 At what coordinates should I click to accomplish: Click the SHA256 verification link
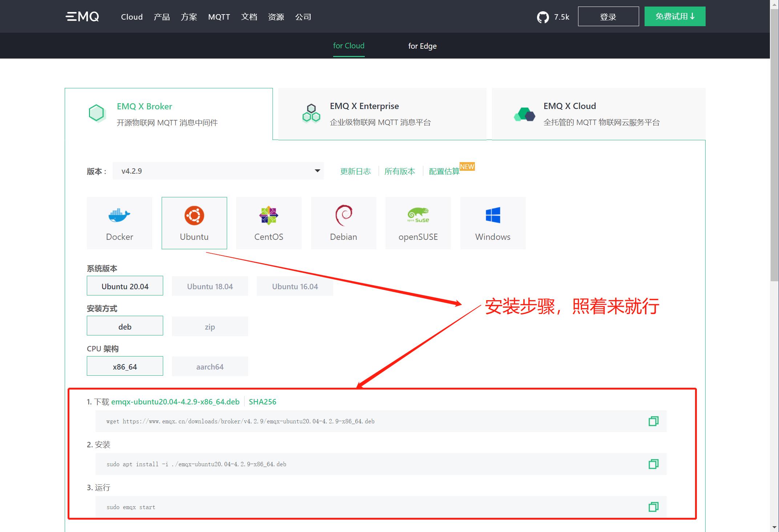point(262,401)
